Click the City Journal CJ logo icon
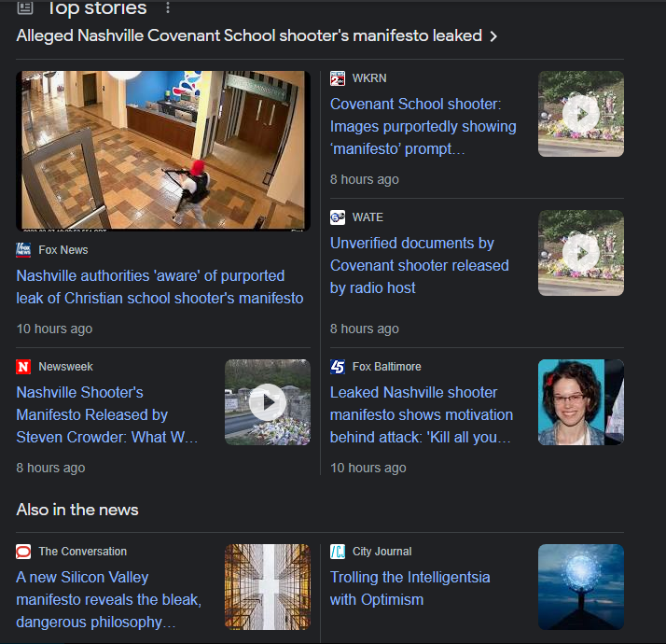Screen dimensions: 666x644 (338, 552)
